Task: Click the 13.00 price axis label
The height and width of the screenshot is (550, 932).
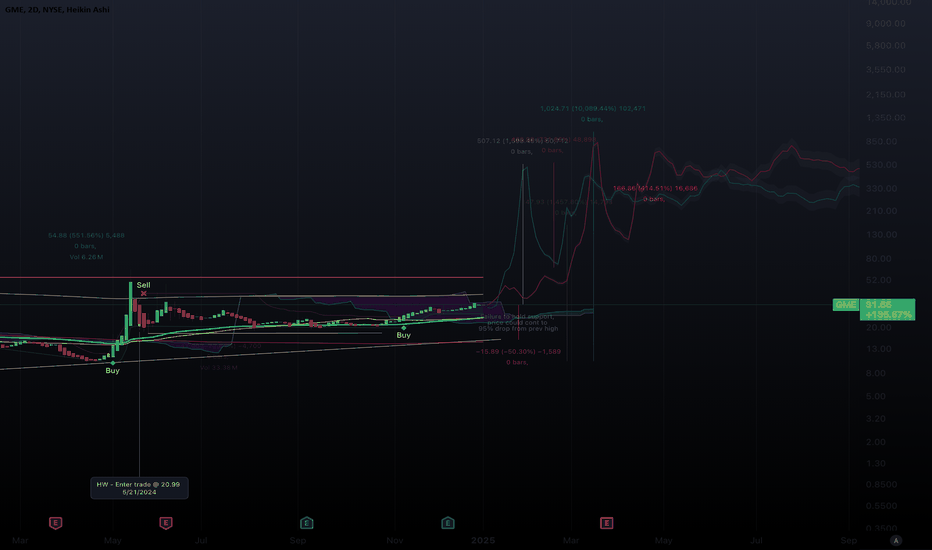Action: pos(879,349)
